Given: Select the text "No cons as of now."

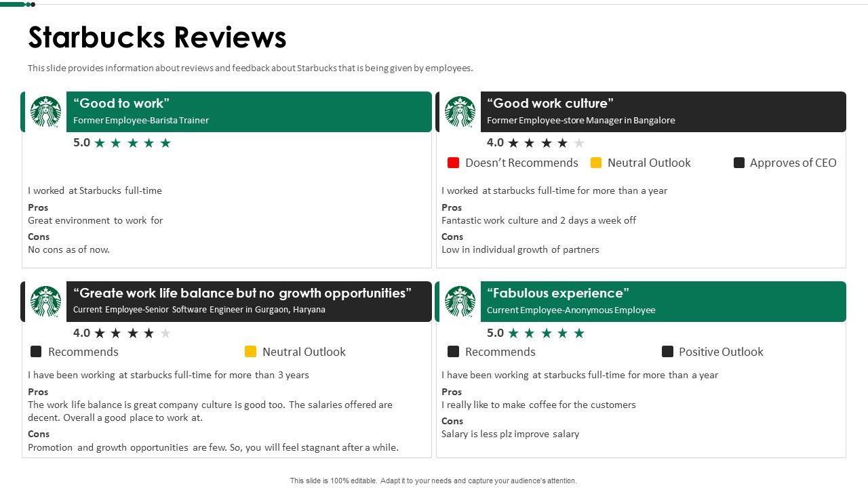Looking at the screenshot, I should (x=68, y=249).
